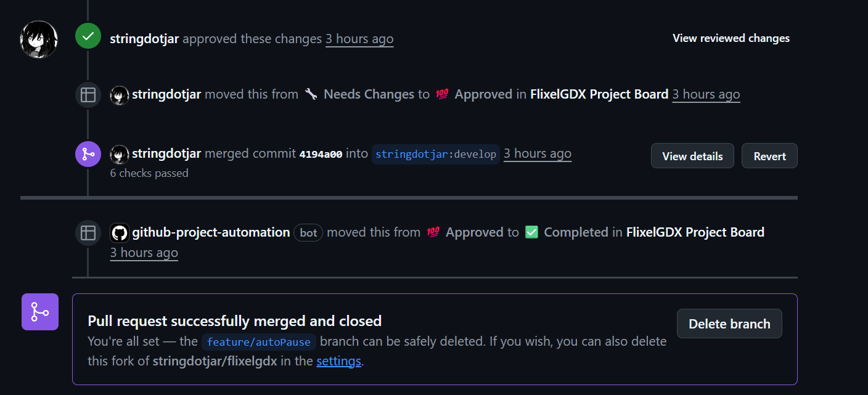Image resolution: width=868 pixels, height=395 pixels.
Task: Click the GitHub logo avatar of github-project-automation
Action: pyautogui.click(x=120, y=232)
